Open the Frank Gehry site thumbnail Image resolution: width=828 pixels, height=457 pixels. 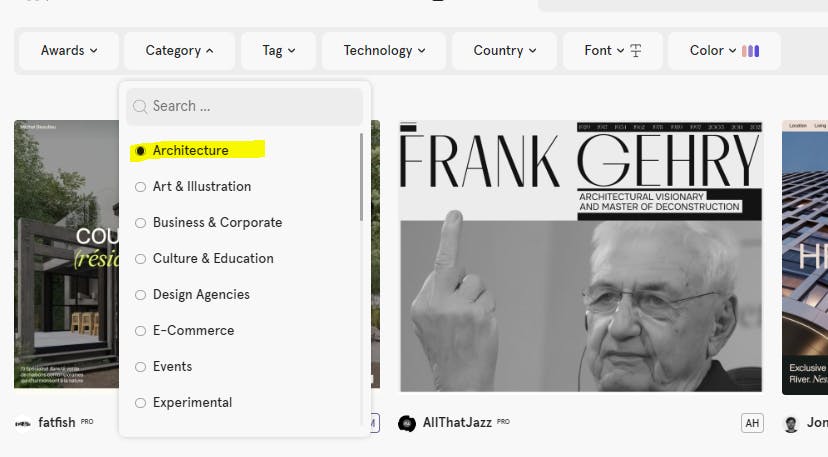[x=581, y=256]
